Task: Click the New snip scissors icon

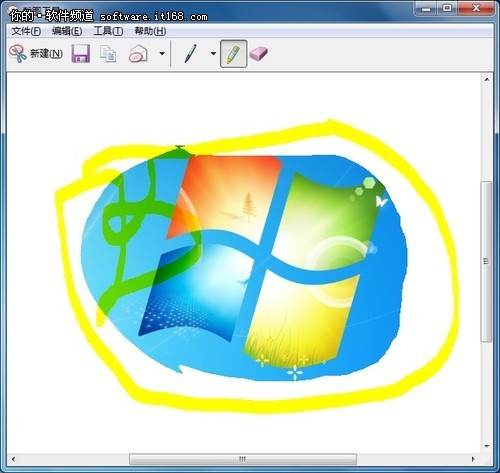Action: (18, 53)
